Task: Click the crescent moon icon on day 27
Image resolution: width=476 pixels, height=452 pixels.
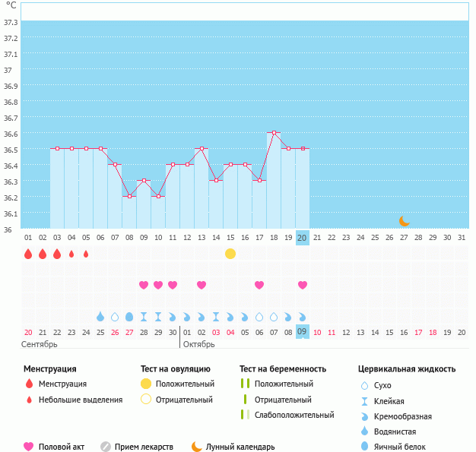Action: coord(405,221)
